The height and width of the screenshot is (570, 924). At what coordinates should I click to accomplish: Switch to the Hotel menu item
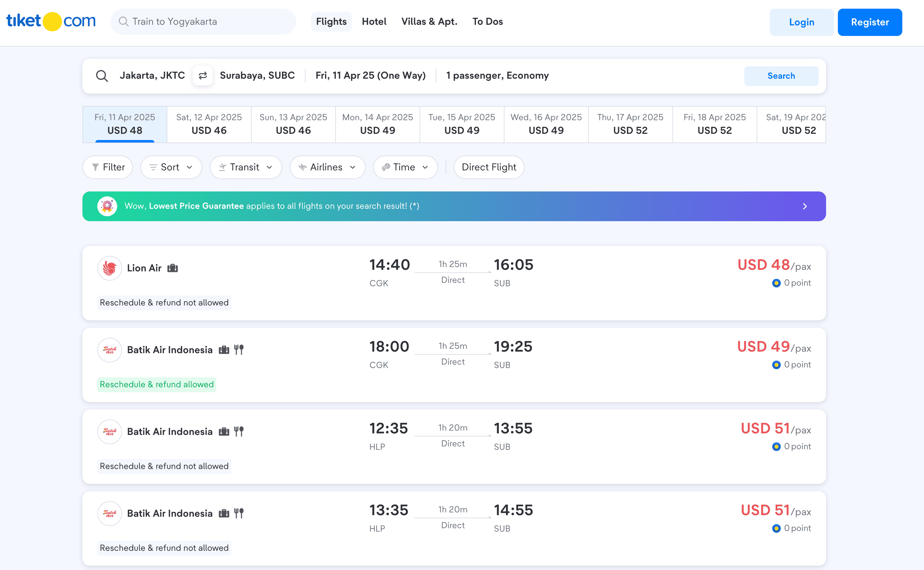click(x=374, y=21)
